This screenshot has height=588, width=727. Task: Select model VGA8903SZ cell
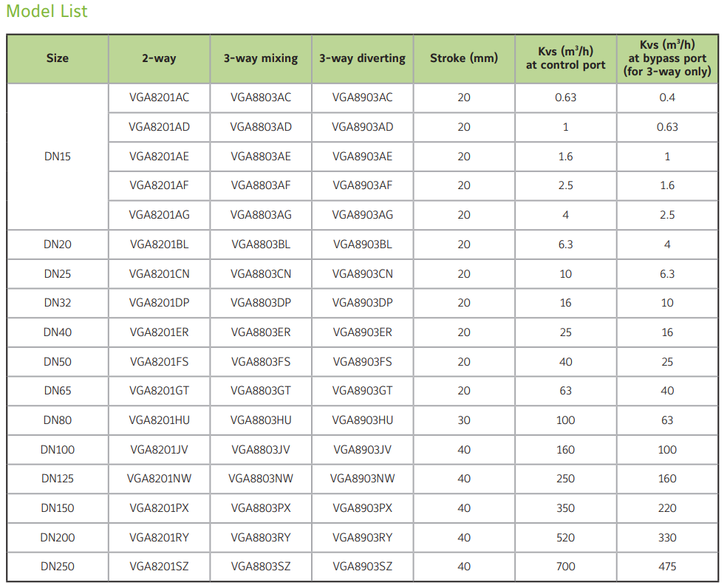[x=362, y=567]
